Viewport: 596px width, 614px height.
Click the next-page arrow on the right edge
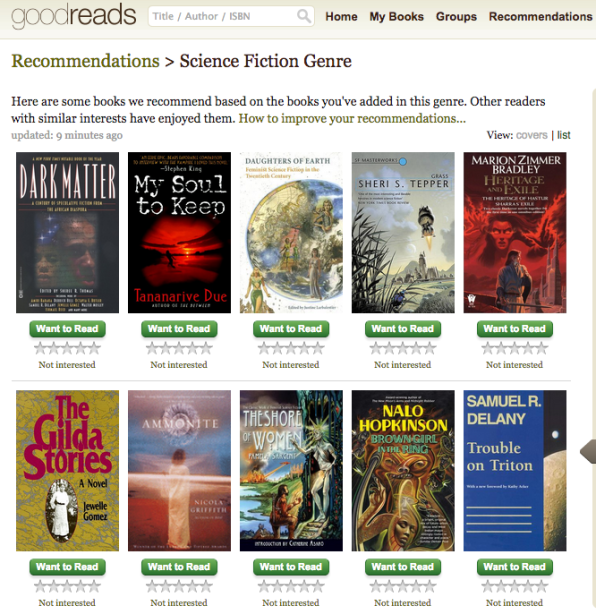[588, 451]
